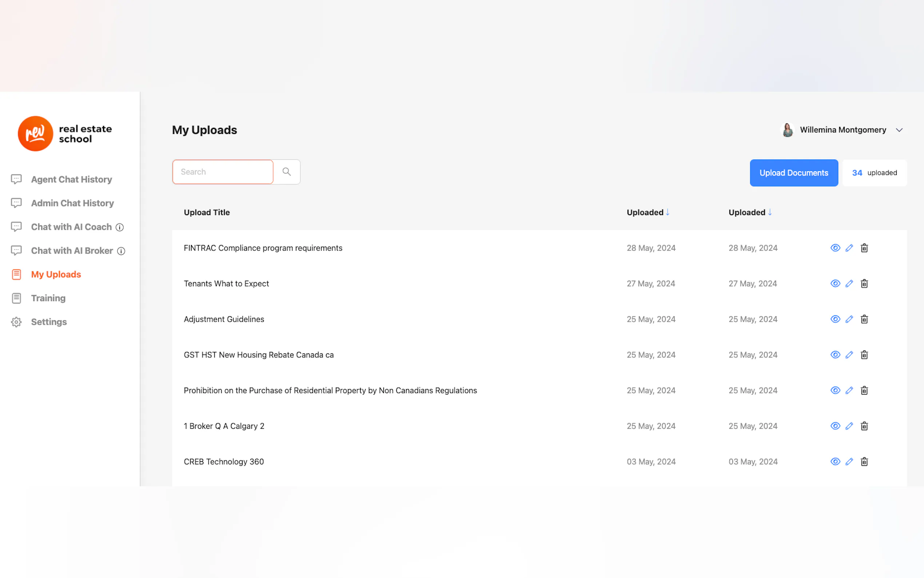924x578 pixels.
Task: Click pencil icon for FINTRAC Compliance row
Action: 849,248
